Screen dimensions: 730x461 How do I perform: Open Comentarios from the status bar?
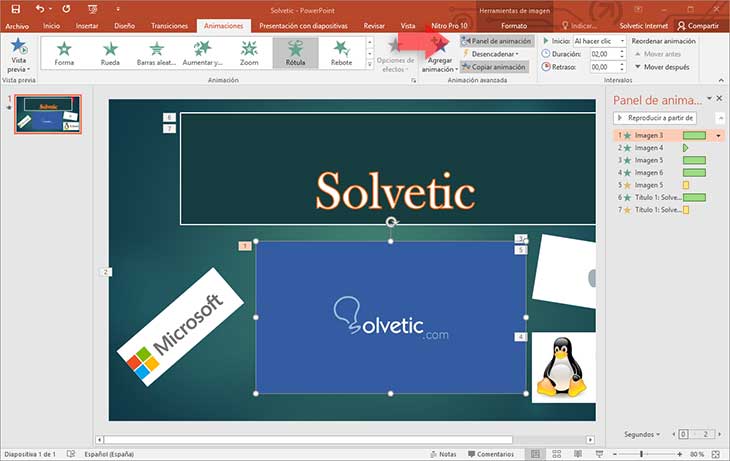coord(491,454)
